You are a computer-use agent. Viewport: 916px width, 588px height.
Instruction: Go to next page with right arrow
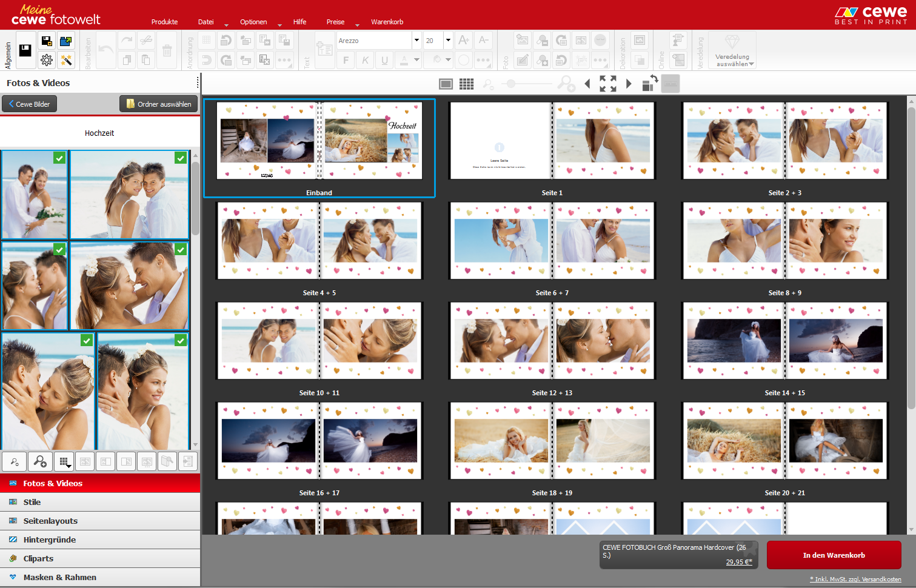pyautogui.click(x=629, y=84)
